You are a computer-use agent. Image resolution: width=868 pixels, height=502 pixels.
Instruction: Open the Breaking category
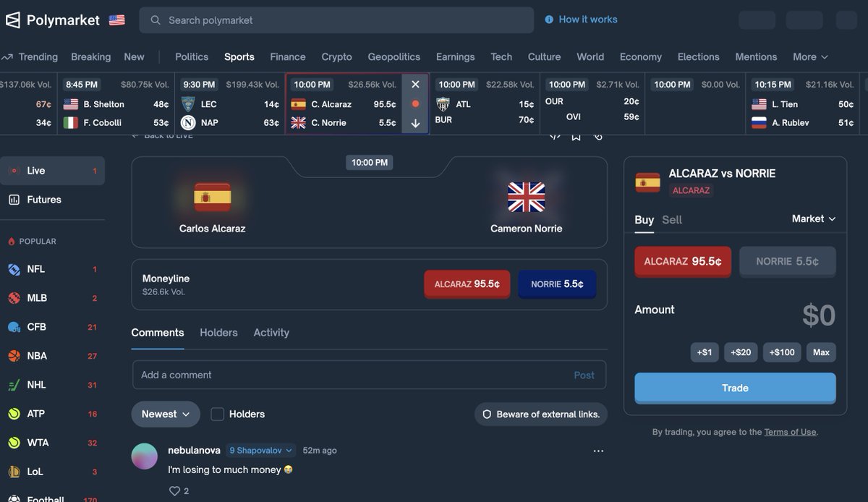[91, 56]
